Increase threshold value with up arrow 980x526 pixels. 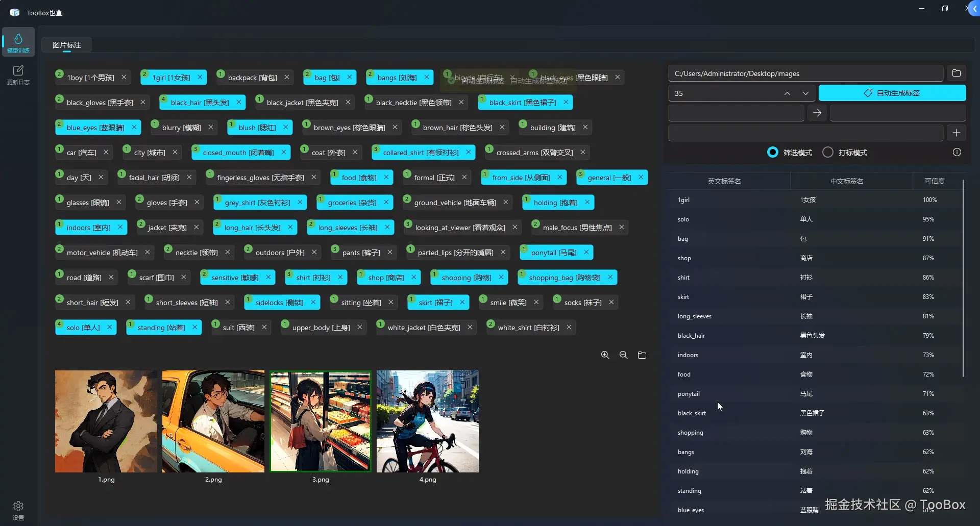click(x=787, y=93)
